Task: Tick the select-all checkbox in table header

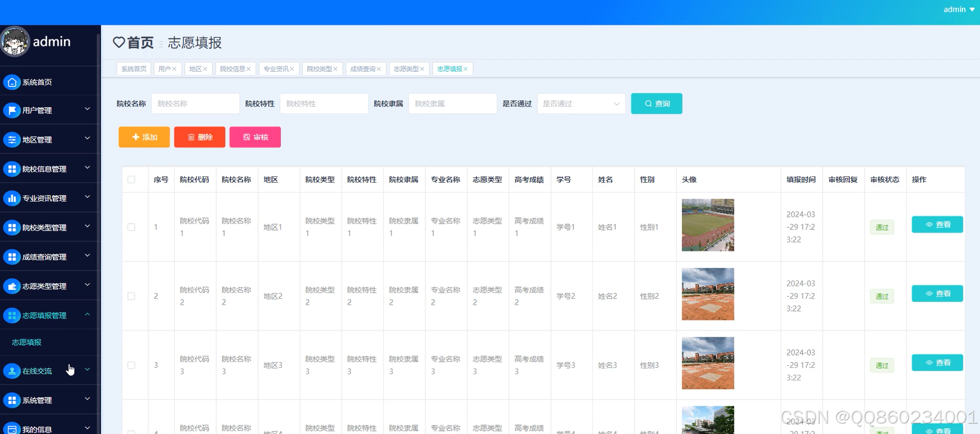Action: pos(131,180)
